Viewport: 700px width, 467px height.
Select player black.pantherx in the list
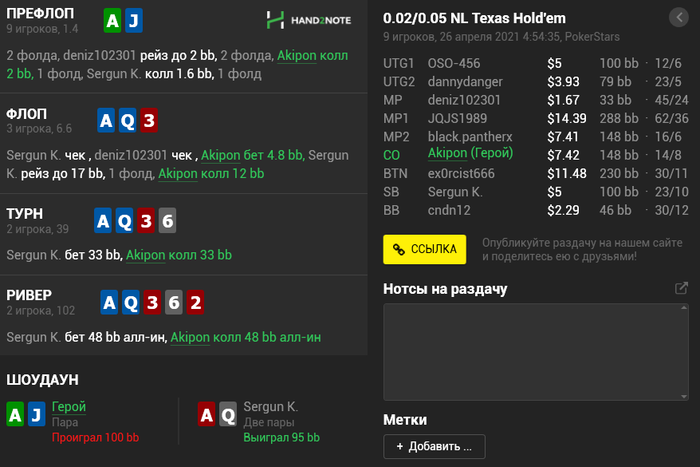470,137
